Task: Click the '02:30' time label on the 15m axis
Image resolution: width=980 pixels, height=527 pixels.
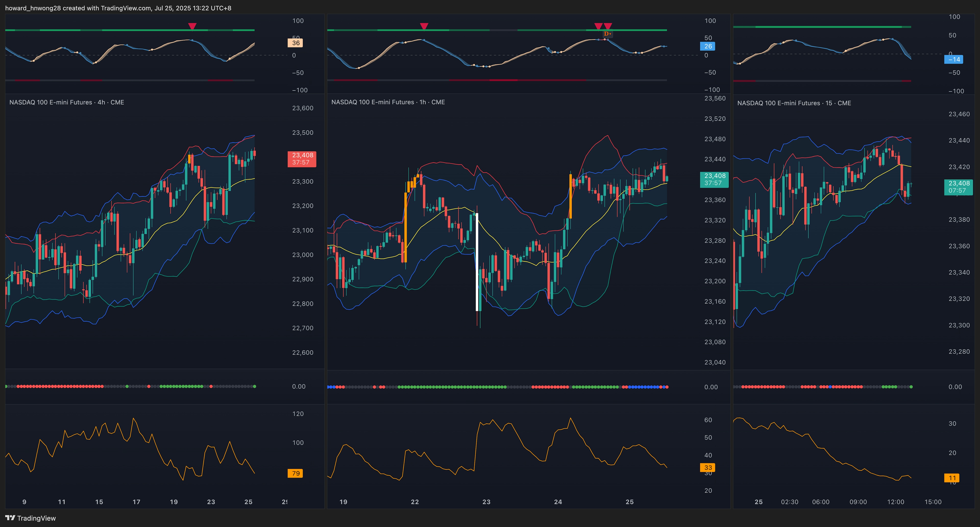Action: click(x=789, y=502)
